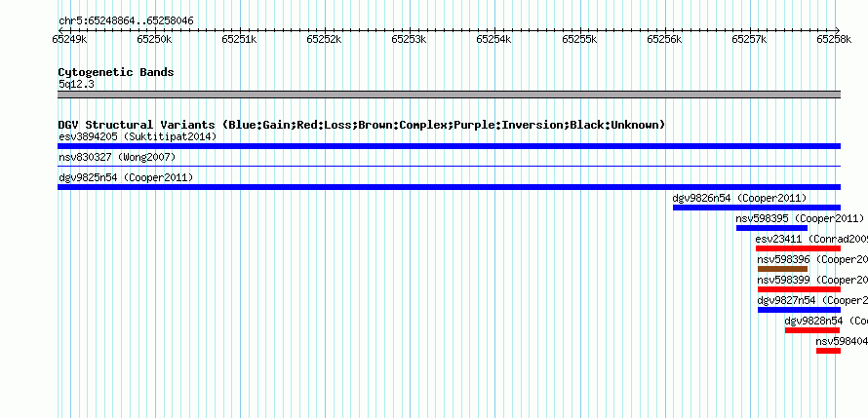Select the blue dgv9827n54 gain bar
The image size is (868, 418).
[800, 310]
